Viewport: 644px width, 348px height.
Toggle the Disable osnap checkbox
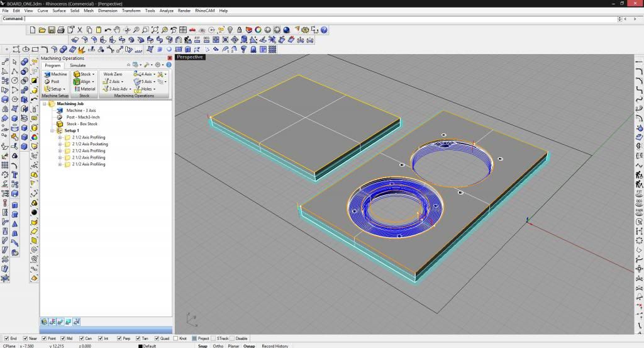[x=232, y=339]
